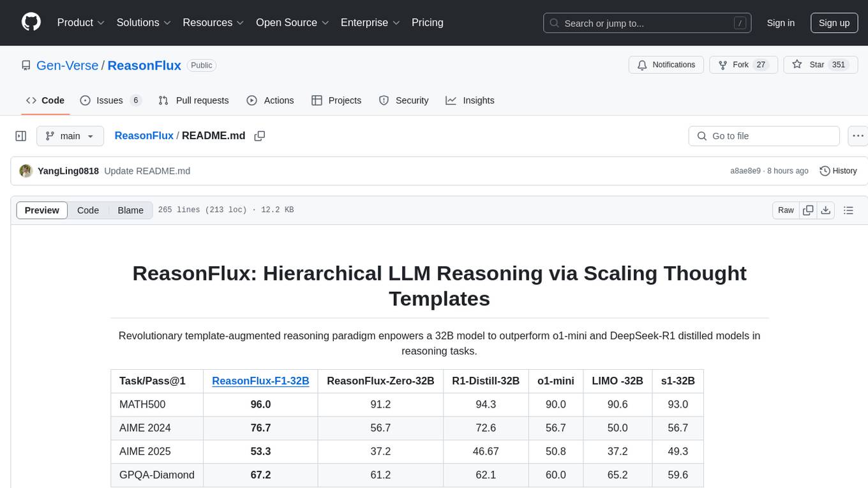Select the Preview view
This screenshot has width=868, height=488.
pos(42,210)
